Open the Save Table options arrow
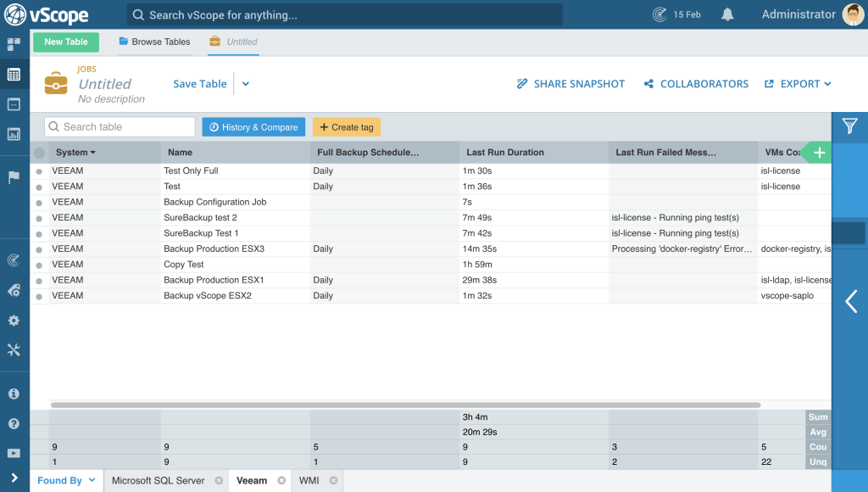The height and width of the screenshot is (492, 868). click(246, 84)
